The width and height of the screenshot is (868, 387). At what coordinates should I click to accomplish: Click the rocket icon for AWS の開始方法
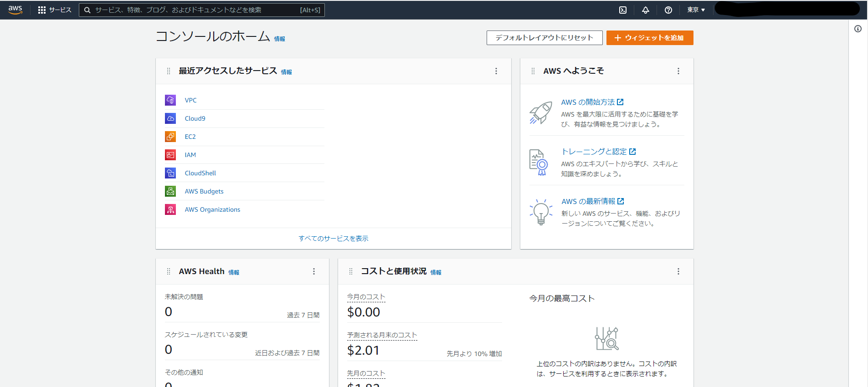pyautogui.click(x=541, y=112)
